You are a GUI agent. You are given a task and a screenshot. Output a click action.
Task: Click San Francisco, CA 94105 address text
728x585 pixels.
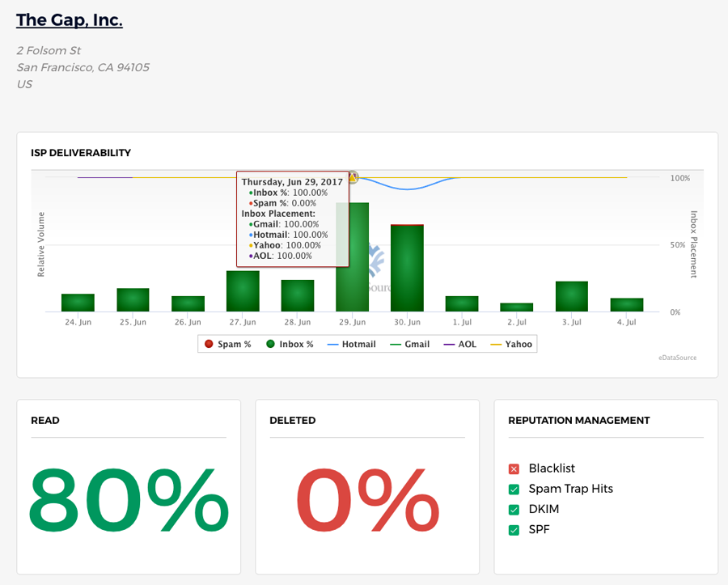[x=83, y=67]
